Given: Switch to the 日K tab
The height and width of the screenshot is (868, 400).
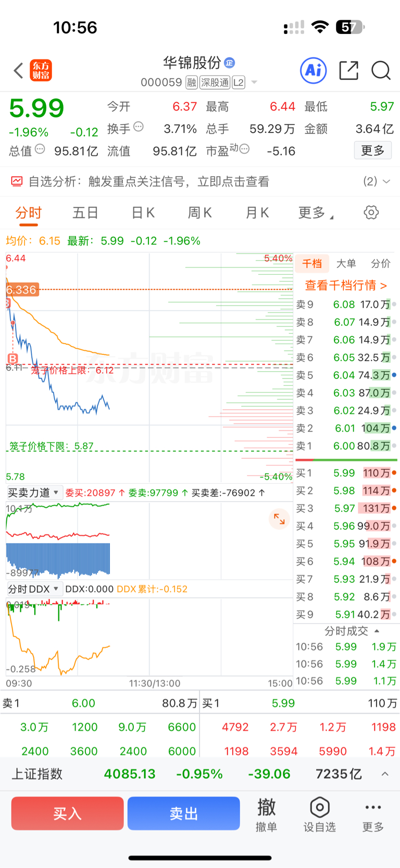Looking at the screenshot, I should (143, 213).
